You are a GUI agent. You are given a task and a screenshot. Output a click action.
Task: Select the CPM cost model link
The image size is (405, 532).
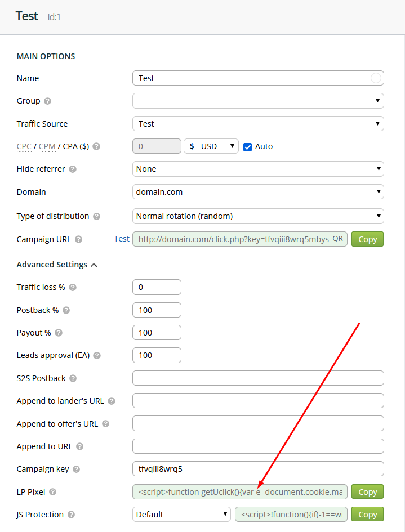pos(47,146)
